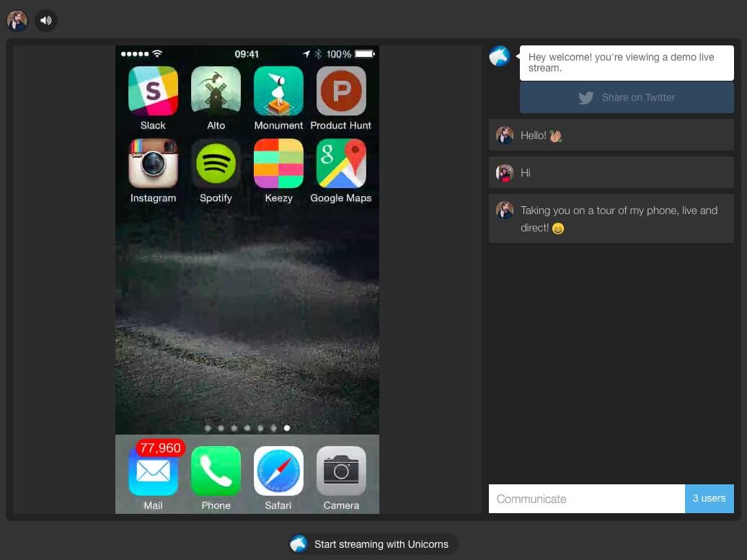Launch the Spotify app icon

[216, 164]
